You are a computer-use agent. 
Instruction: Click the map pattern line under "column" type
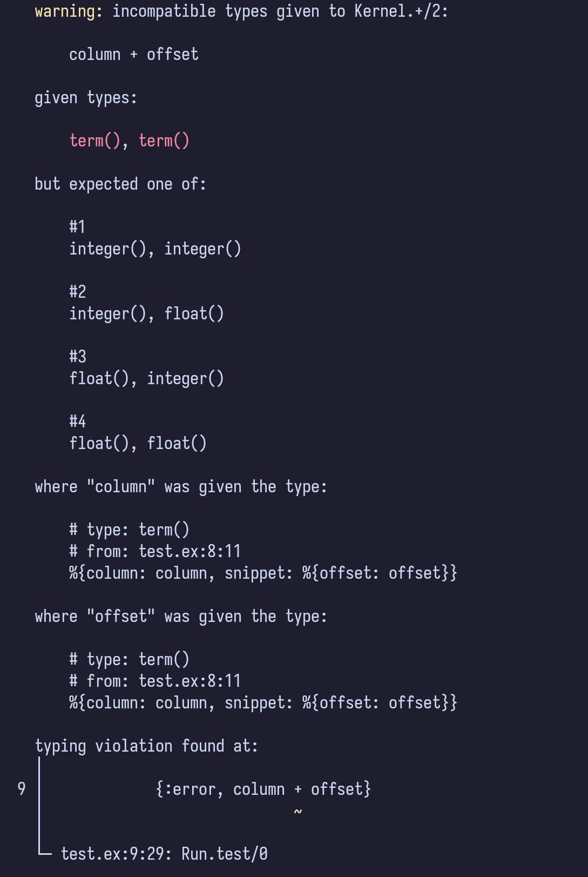point(263,573)
